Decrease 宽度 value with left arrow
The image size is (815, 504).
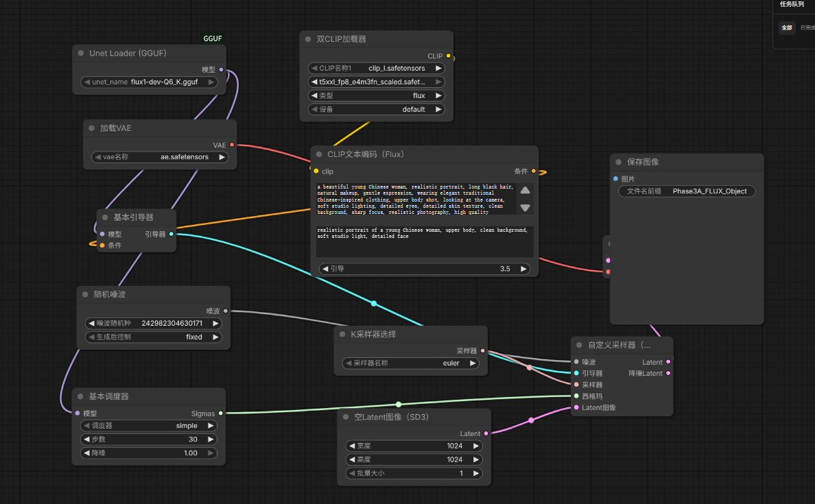pos(352,446)
